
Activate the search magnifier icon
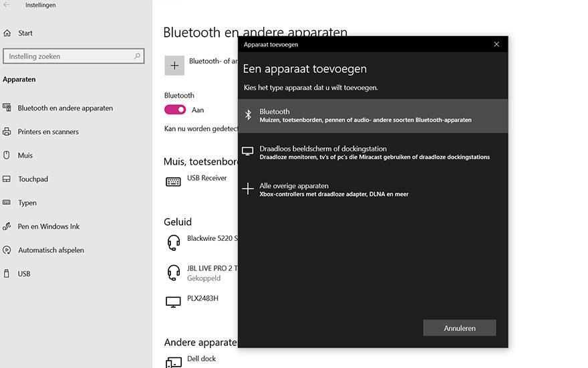click(137, 56)
